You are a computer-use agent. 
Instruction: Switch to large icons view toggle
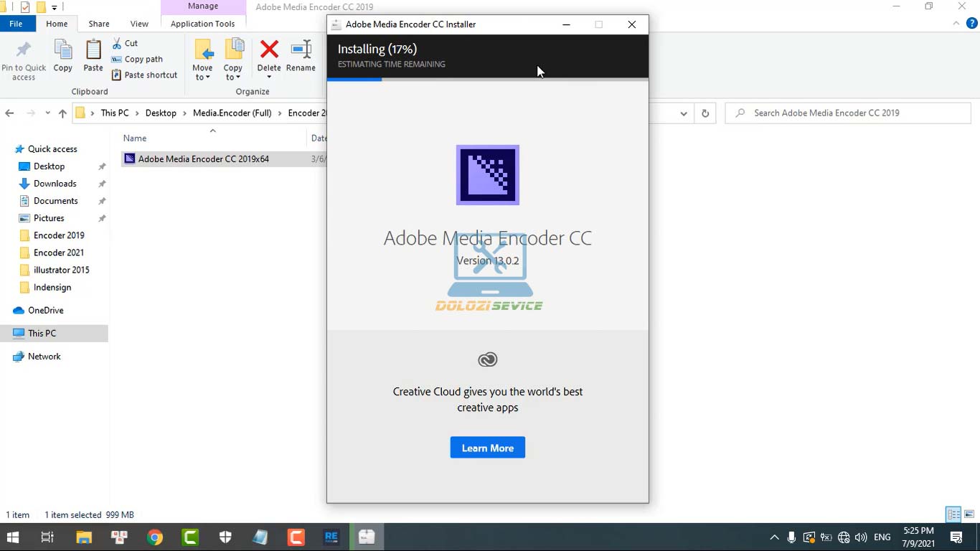click(x=969, y=514)
